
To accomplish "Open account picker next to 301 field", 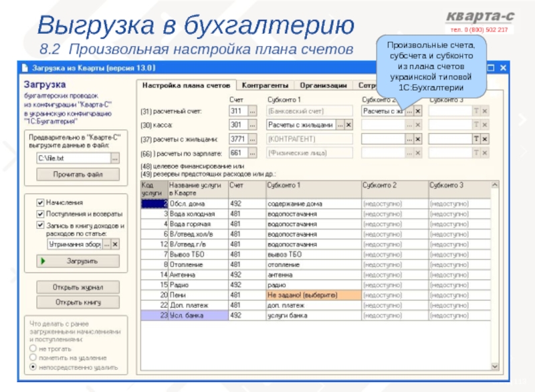I will pyautogui.click(x=253, y=125).
